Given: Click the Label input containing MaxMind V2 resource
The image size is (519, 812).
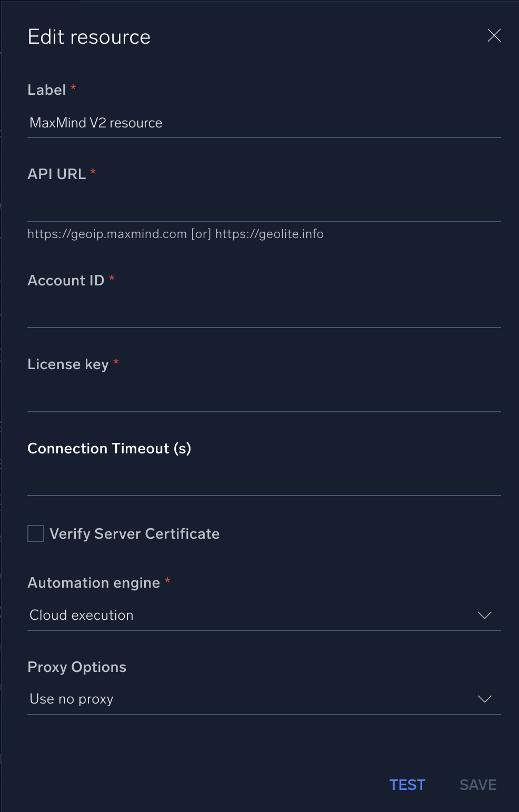Looking at the screenshot, I should [x=263, y=123].
